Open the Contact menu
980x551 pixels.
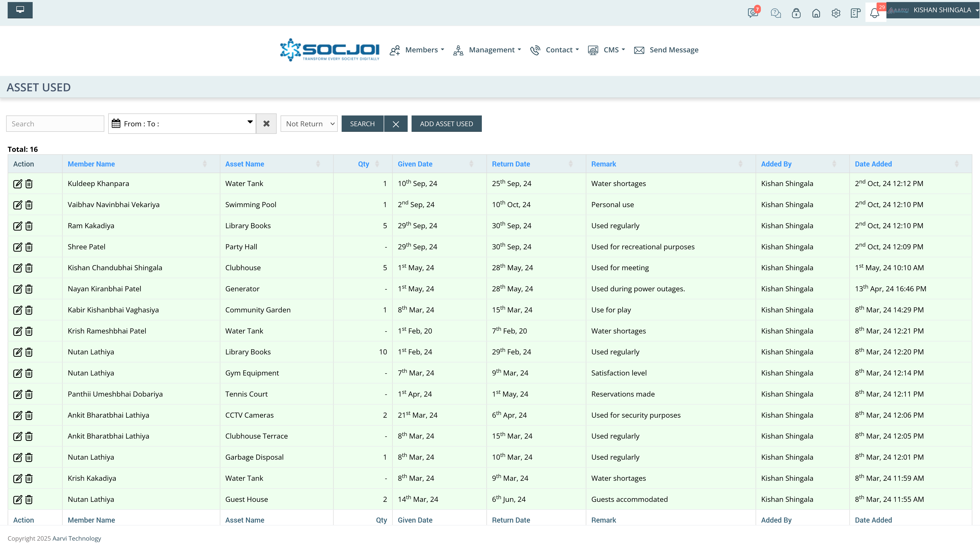(x=554, y=50)
